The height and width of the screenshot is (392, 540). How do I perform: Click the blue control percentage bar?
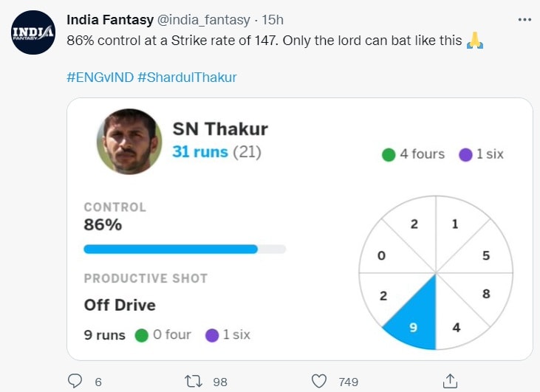(171, 249)
